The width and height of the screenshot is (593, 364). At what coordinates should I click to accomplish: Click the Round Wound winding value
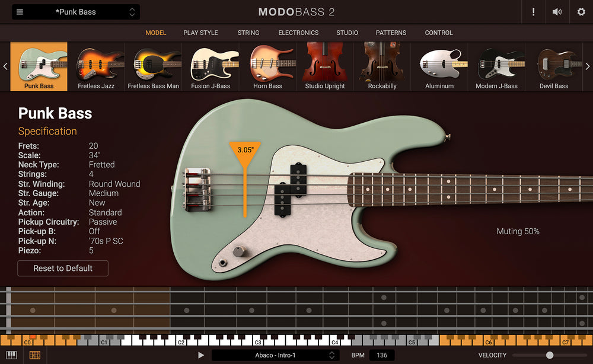[x=114, y=184]
